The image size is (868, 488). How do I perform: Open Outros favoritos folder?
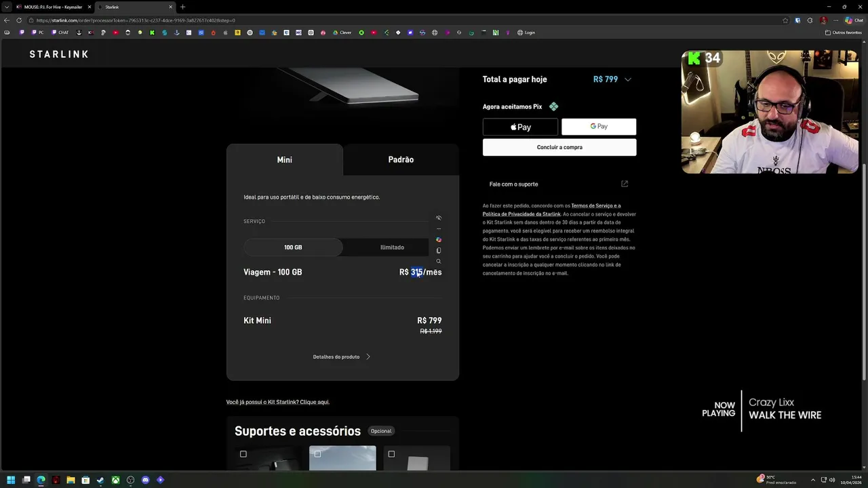tap(844, 33)
